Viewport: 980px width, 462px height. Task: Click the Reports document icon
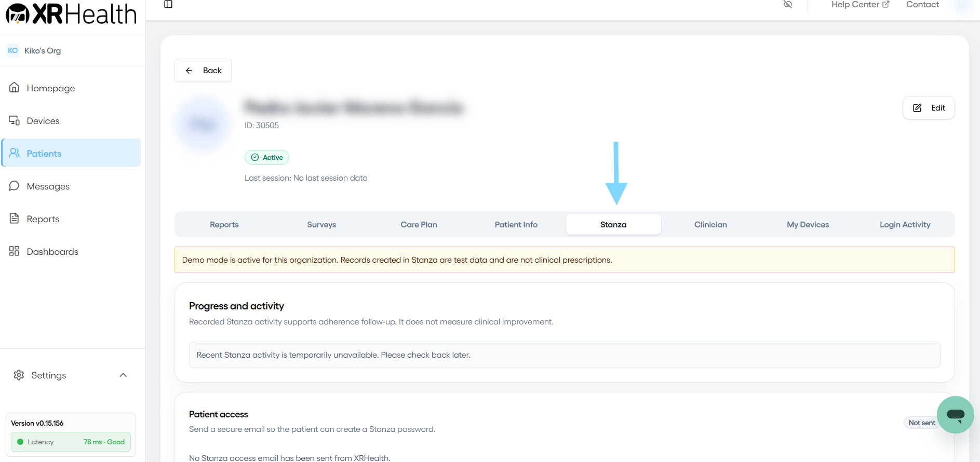(15, 219)
